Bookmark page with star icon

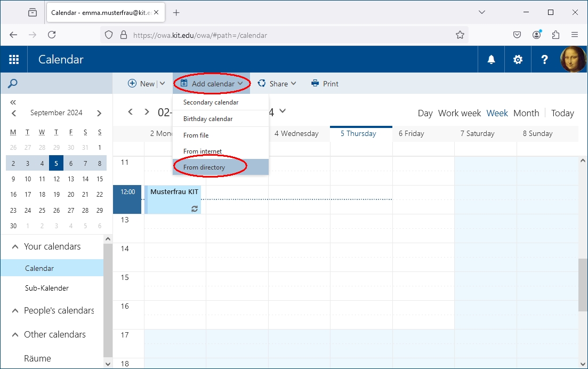[x=460, y=35]
